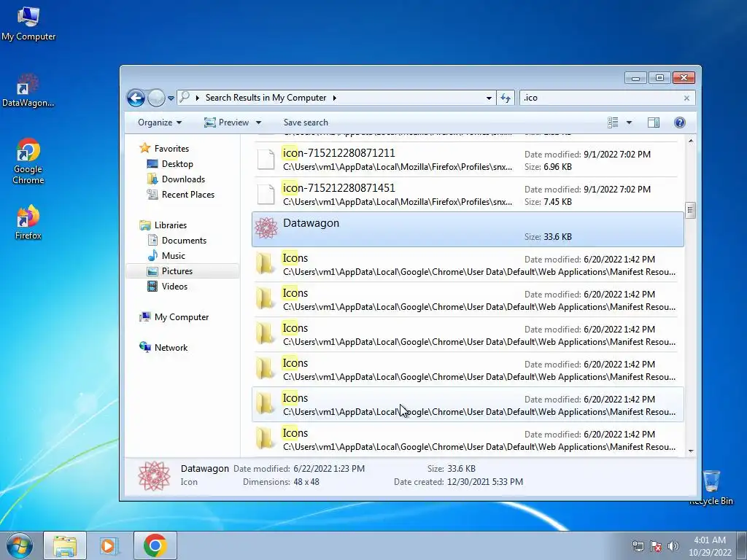Open the taskbar clock showing 4:01 AM
This screenshot has width=747, height=560.
pyautogui.click(x=710, y=546)
